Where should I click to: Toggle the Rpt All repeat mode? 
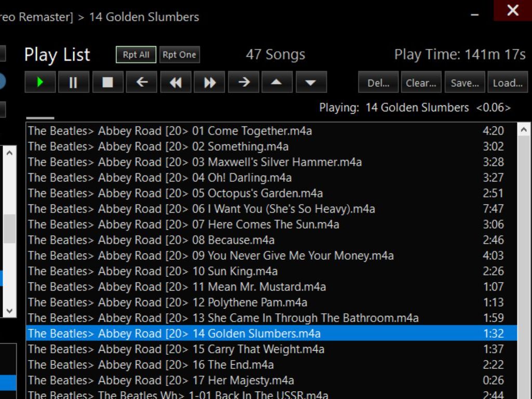[x=136, y=55]
